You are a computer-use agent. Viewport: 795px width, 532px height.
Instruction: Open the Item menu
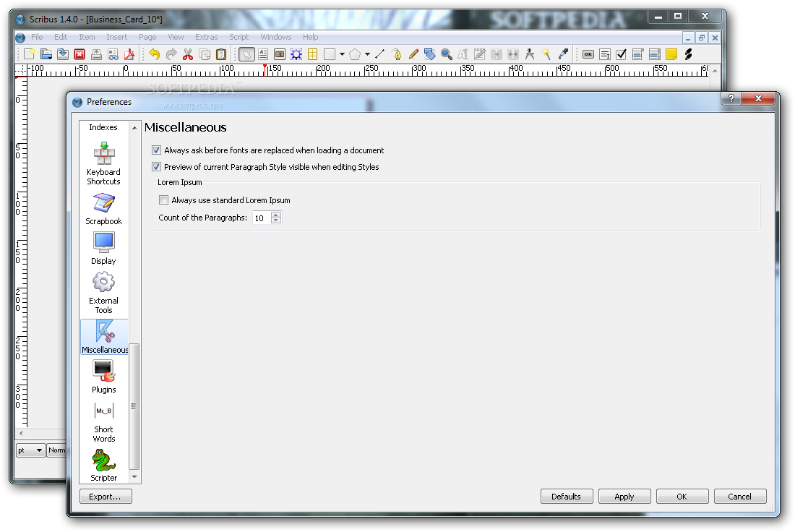pos(87,37)
